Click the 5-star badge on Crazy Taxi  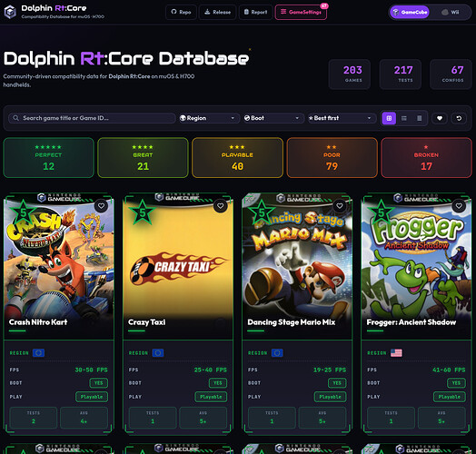[x=142, y=212]
